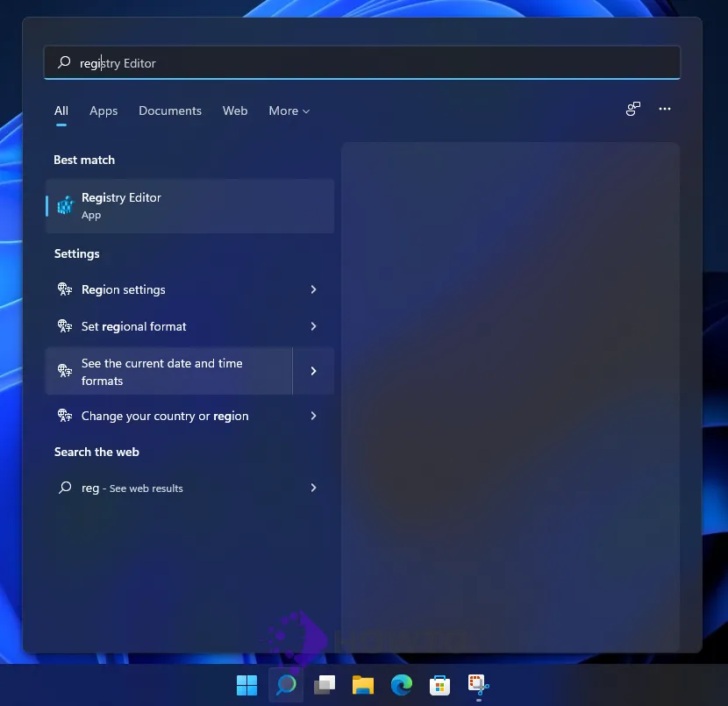Click the web search magnifier icon beside reg
The width and height of the screenshot is (728, 706).
point(65,488)
